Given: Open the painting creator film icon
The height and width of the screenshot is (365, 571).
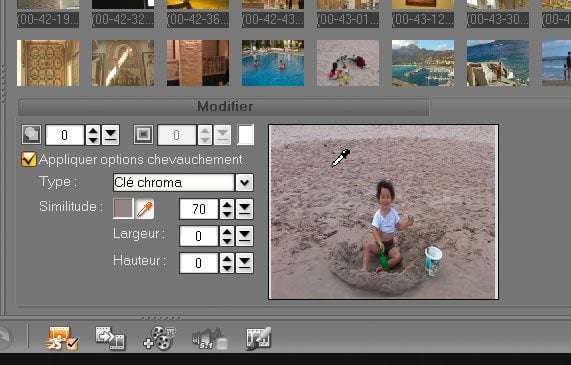Looking at the screenshot, I should pos(258,338).
